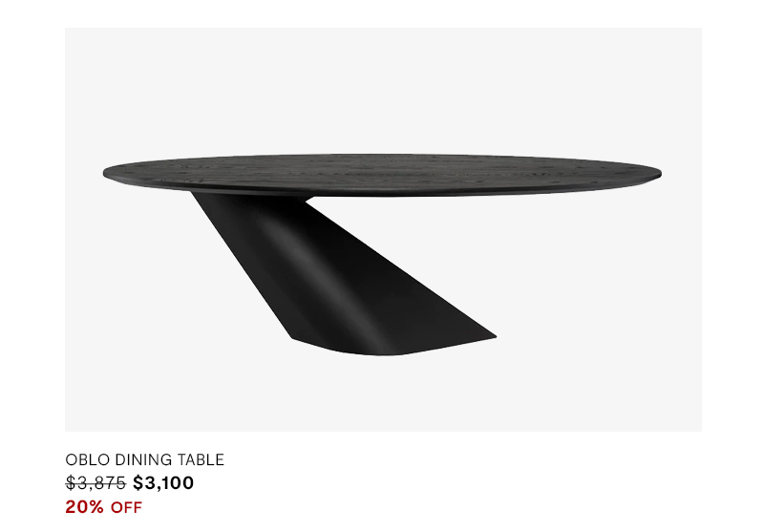Click the wood grain center of the tabletop
Viewport: 764px width, 532px height.
point(382,171)
